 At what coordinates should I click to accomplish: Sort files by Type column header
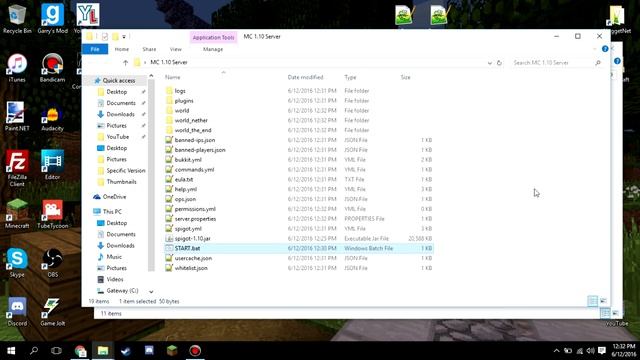pos(350,77)
